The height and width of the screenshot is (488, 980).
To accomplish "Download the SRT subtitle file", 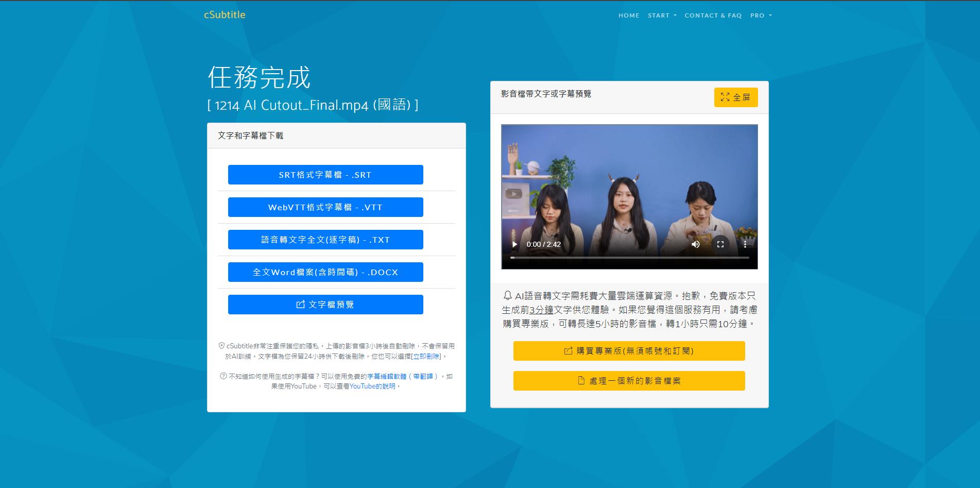I will click(325, 175).
